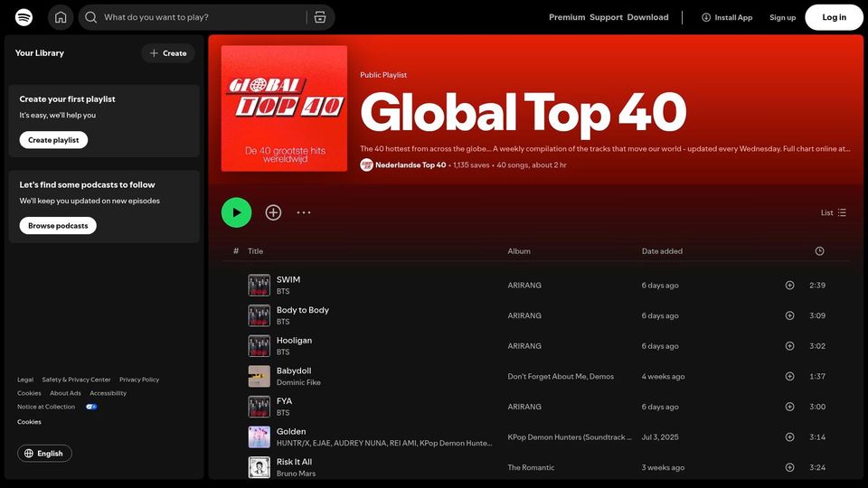Screen dimensions: 868x488
Task: Open the KPop Demon Hunters Soundtrack album
Action: click(x=570, y=437)
